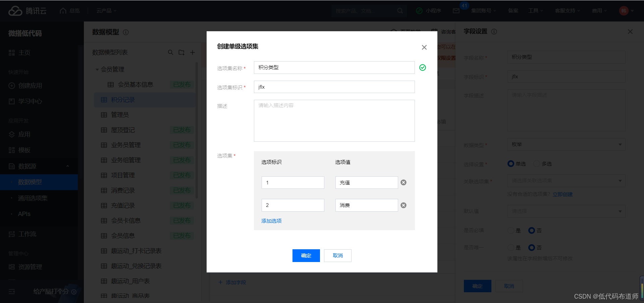
Task: Open the 默认值 dropdown
Action: tap(566, 211)
